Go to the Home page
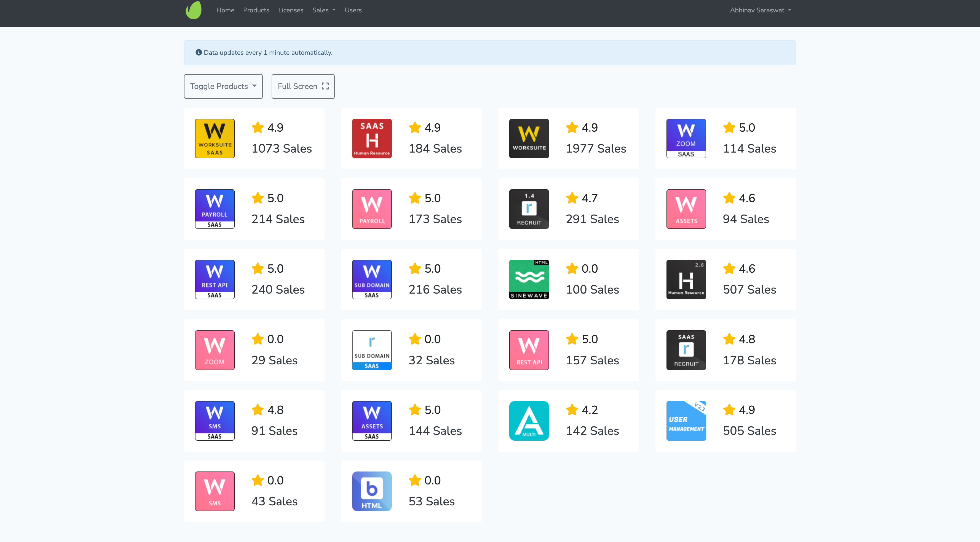The image size is (980, 542). 225,10
